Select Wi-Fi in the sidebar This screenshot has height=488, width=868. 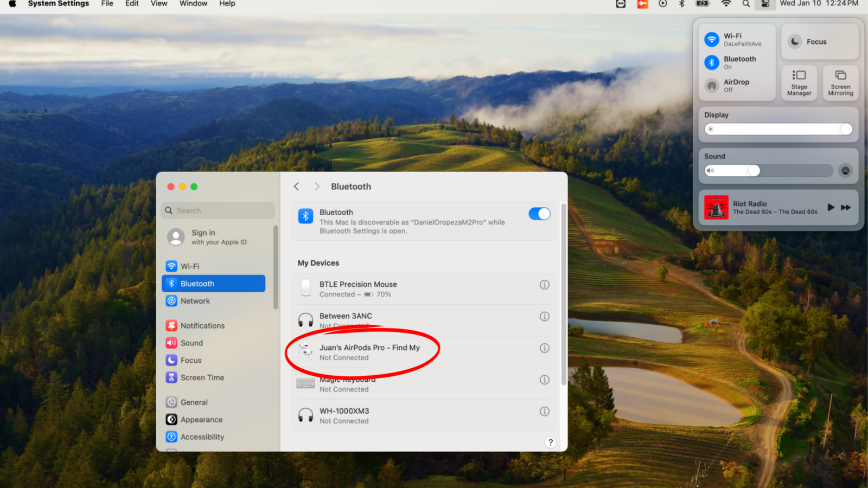(x=213, y=266)
